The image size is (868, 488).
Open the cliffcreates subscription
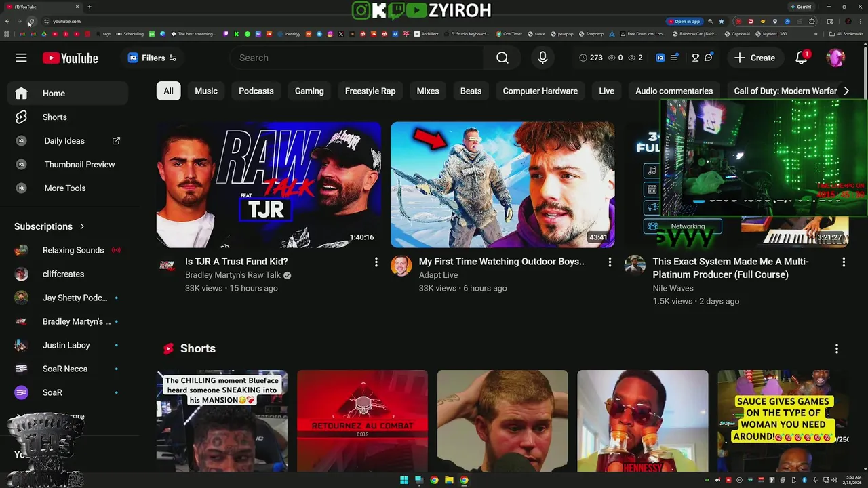click(68, 274)
